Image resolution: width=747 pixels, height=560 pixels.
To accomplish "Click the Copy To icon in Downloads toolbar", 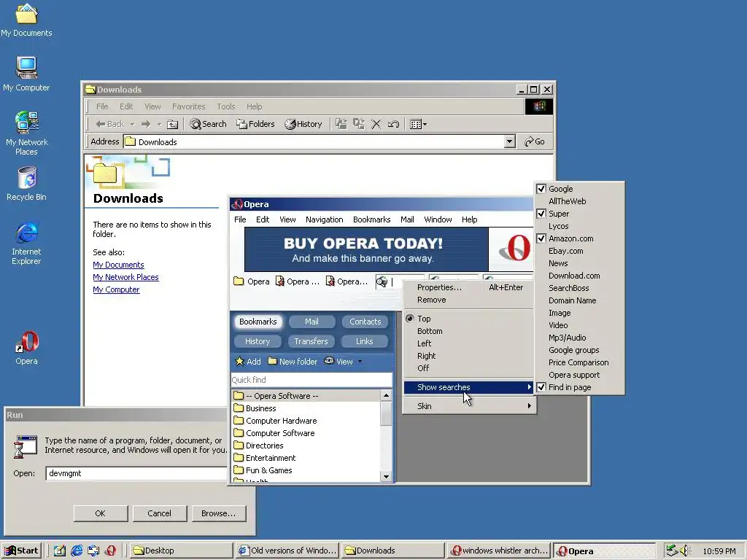I will [358, 124].
